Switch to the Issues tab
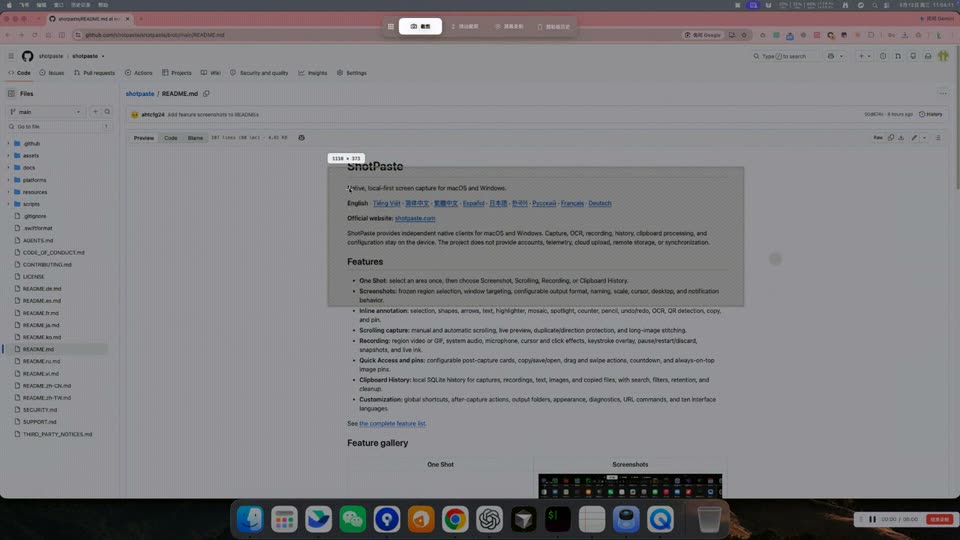This screenshot has width=960, height=540. pyautogui.click(x=52, y=73)
